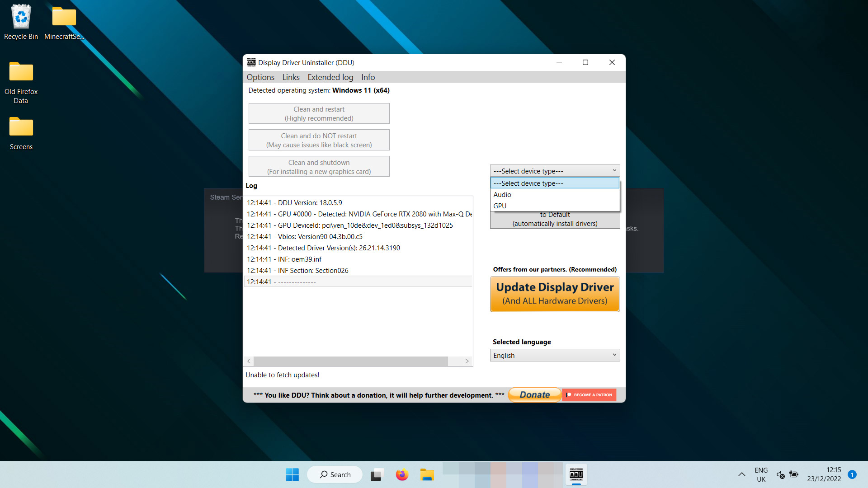Expand the Selected language English dropdown
The image size is (868, 488).
point(613,355)
